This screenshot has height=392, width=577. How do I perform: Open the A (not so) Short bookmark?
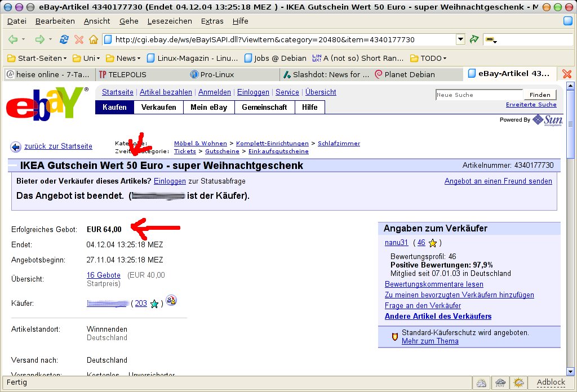click(358, 58)
